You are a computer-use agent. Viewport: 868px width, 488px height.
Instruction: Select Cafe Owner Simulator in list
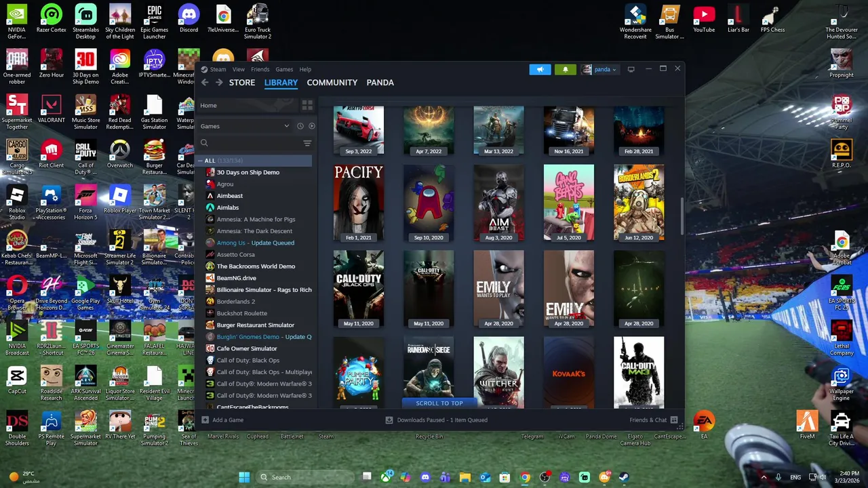(x=246, y=348)
